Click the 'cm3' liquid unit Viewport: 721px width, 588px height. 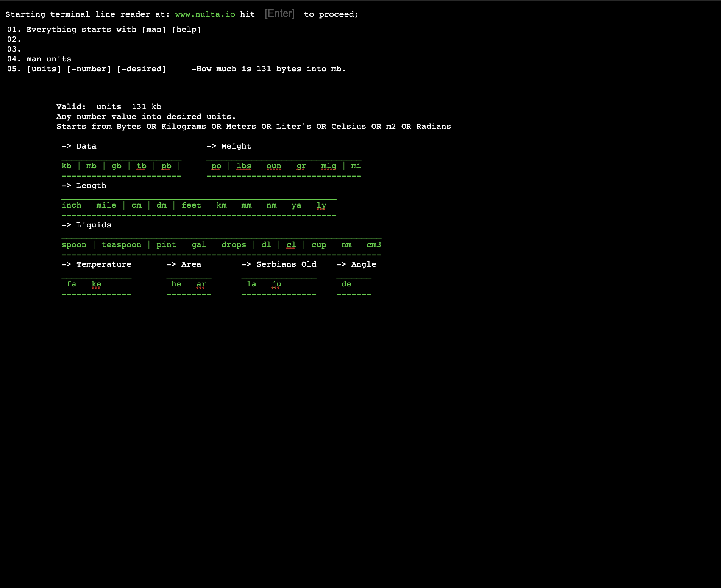(374, 245)
